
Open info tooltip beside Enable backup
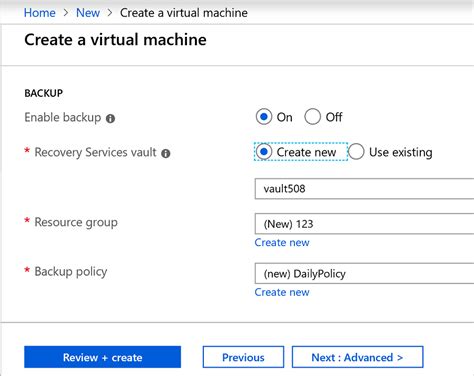coord(110,118)
